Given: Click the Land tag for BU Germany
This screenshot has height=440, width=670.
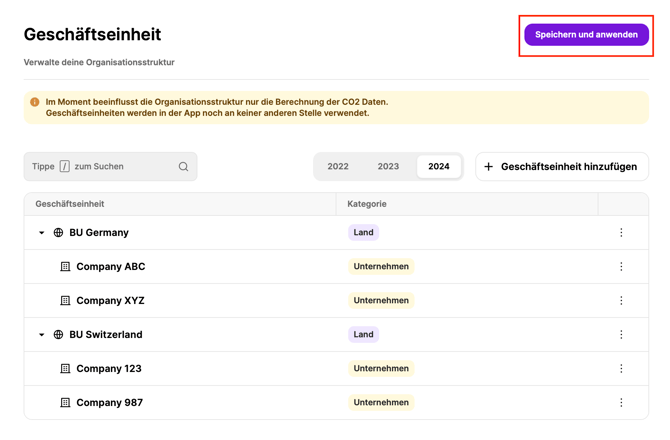Looking at the screenshot, I should click(363, 233).
